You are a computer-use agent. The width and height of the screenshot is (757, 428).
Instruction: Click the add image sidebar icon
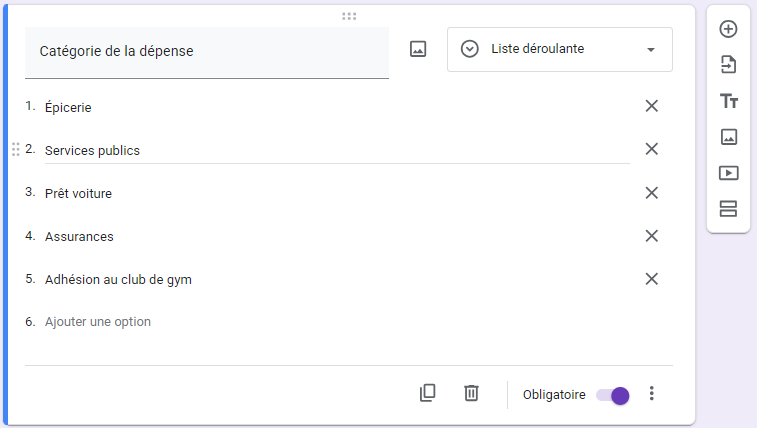[728, 137]
